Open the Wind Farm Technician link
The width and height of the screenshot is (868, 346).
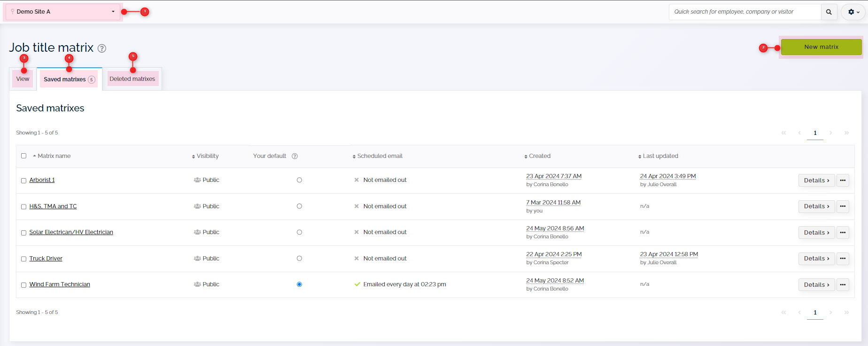60,284
